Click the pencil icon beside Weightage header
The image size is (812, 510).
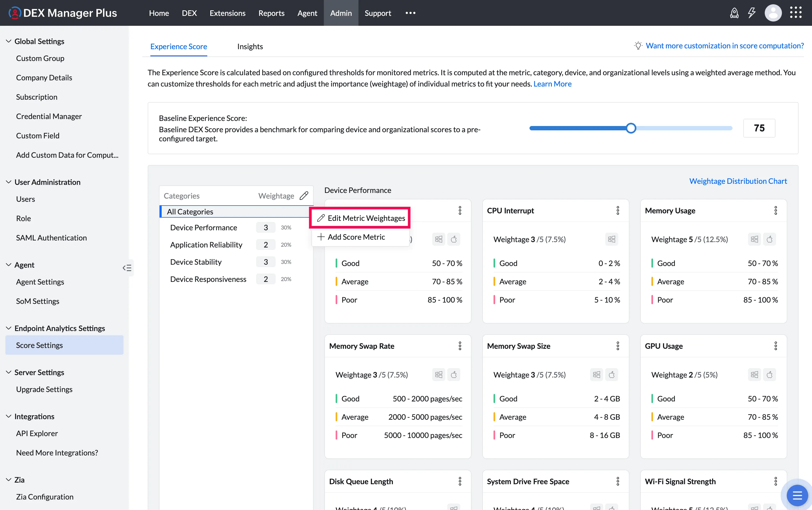tap(304, 196)
